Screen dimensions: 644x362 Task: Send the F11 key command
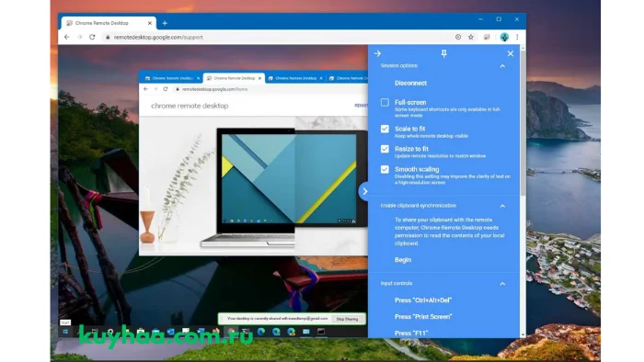tap(411, 333)
